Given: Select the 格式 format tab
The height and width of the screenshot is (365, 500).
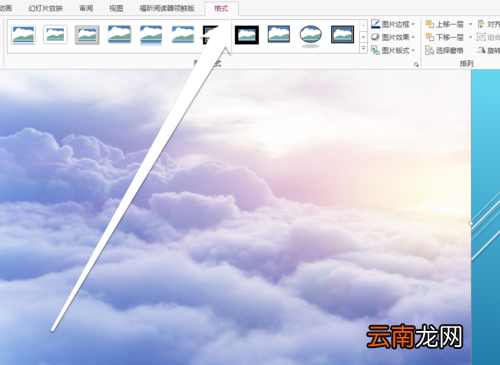Looking at the screenshot, I should tap(221, 8).
